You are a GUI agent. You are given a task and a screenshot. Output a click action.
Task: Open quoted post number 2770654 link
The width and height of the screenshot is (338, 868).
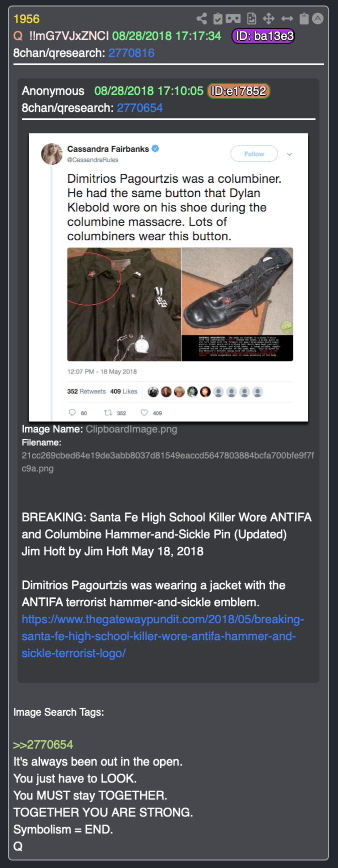coord(140,108)
